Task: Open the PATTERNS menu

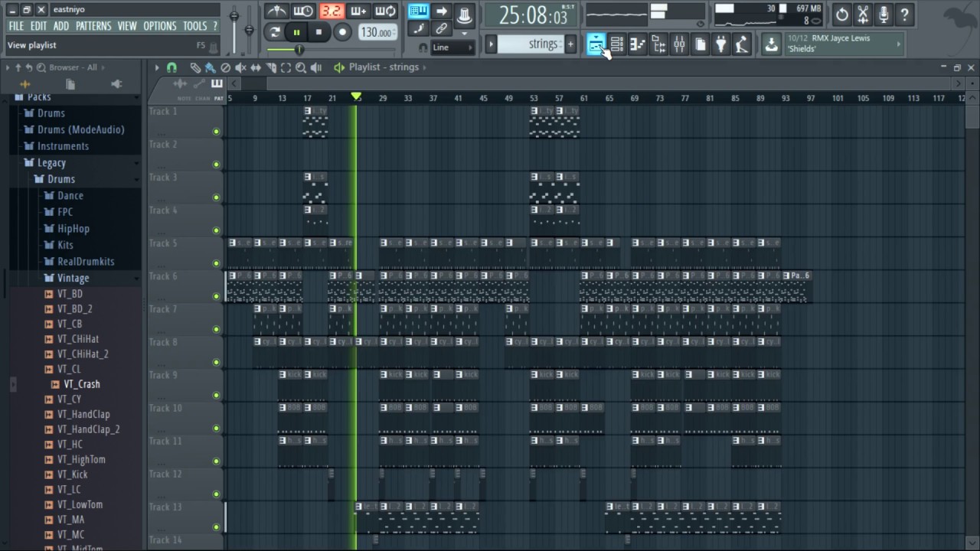Action: 93,26
